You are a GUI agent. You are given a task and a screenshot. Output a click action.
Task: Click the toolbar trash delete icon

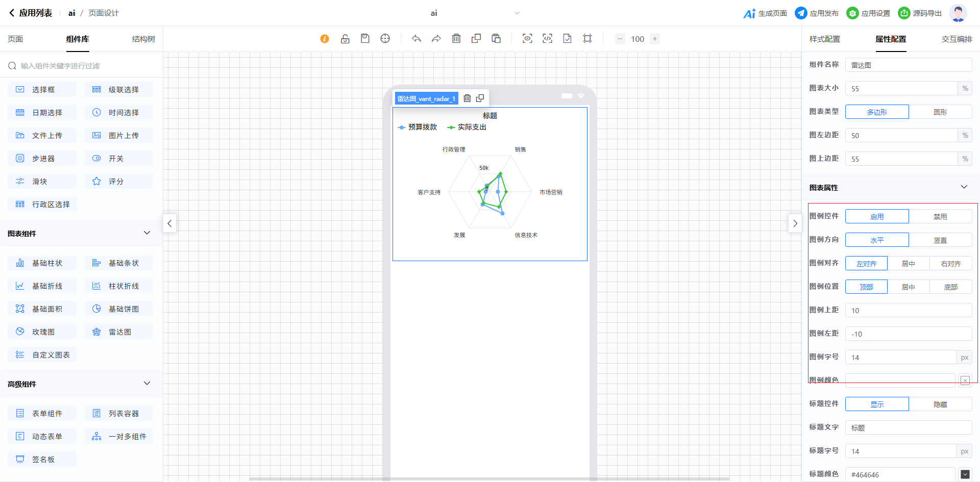click(x=456, y=39)
